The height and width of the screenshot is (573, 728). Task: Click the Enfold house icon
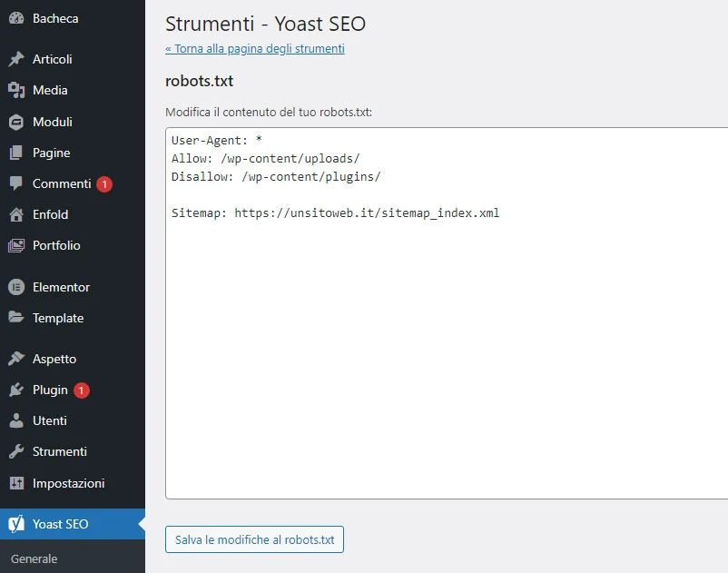[x=16, y=214]
